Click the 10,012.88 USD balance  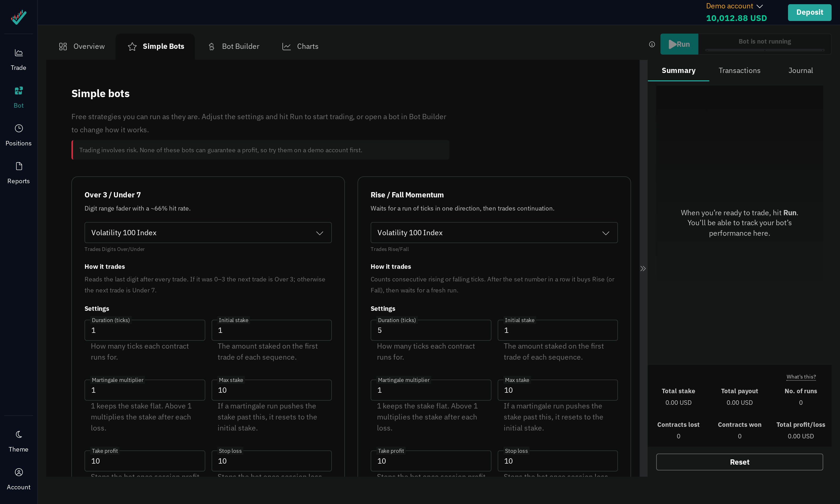(x=736, y=18)
